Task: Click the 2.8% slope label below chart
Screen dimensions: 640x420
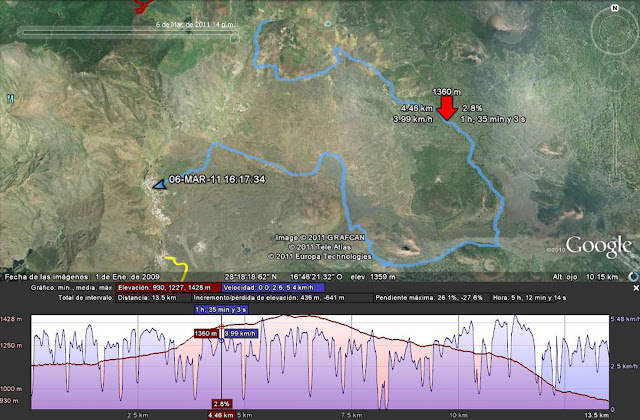Action: coord(222,404)
